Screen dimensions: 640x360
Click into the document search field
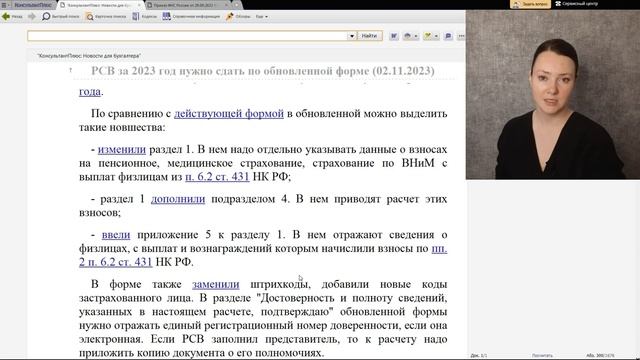coord(187,36)
